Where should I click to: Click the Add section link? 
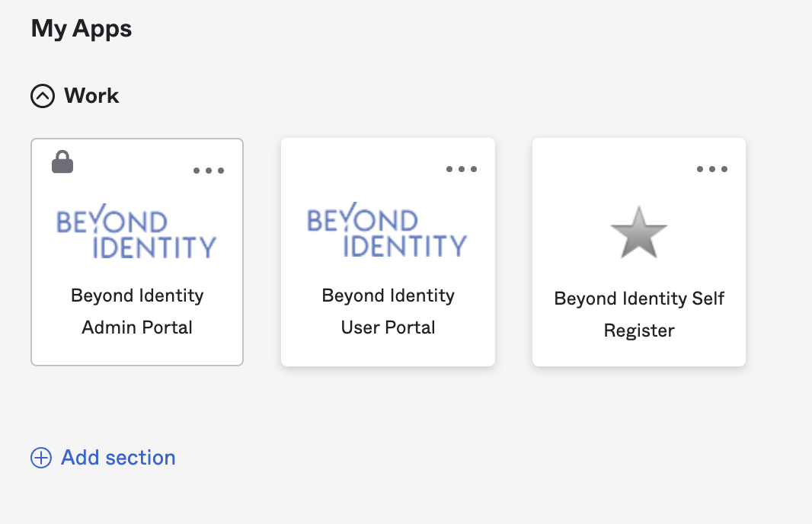[x=118, y=458]
